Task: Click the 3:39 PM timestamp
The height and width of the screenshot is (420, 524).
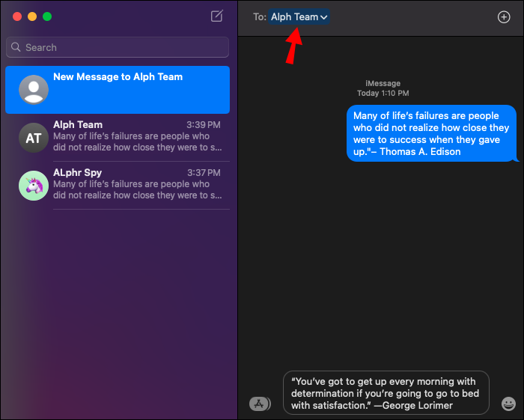Action: point(203,125)
